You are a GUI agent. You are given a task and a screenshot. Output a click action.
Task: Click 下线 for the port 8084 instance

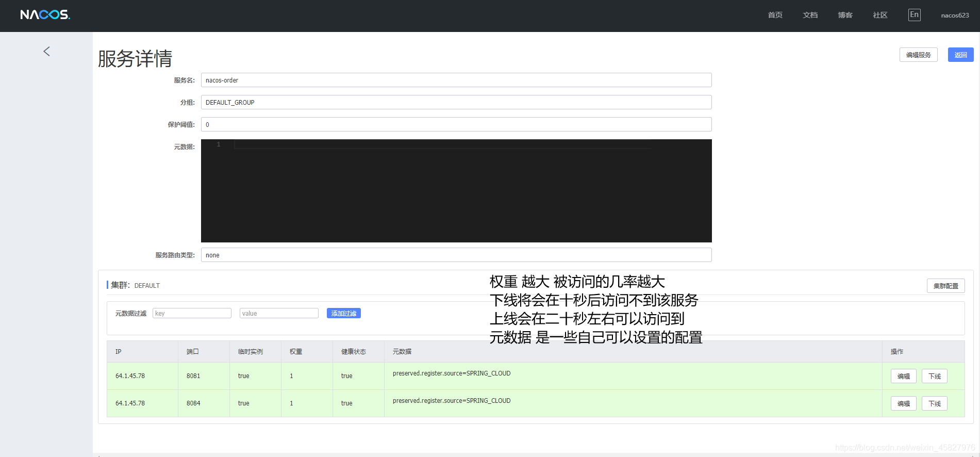tap(934, 403)
